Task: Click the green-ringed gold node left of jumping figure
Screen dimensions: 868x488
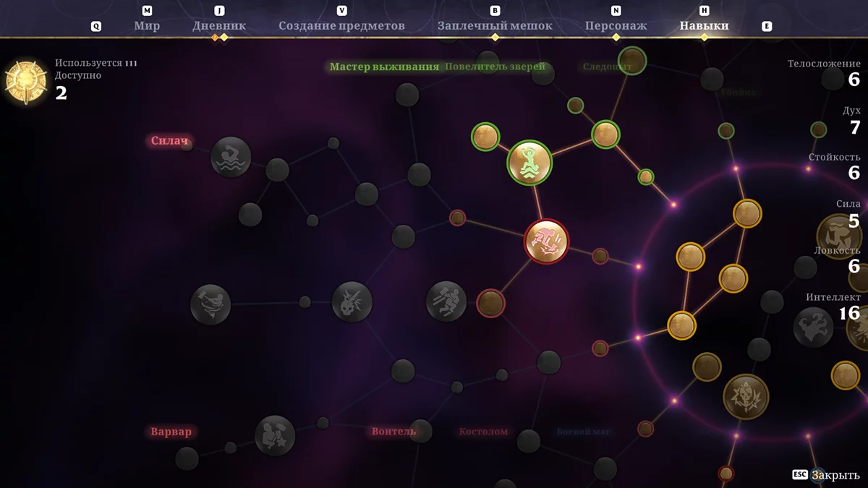Action: tap(486, 137)
